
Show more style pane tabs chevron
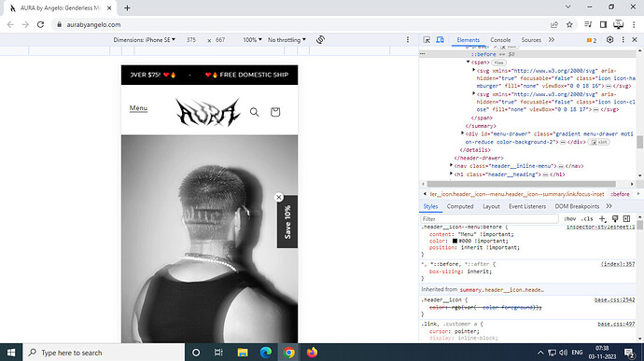pos(609,206)
